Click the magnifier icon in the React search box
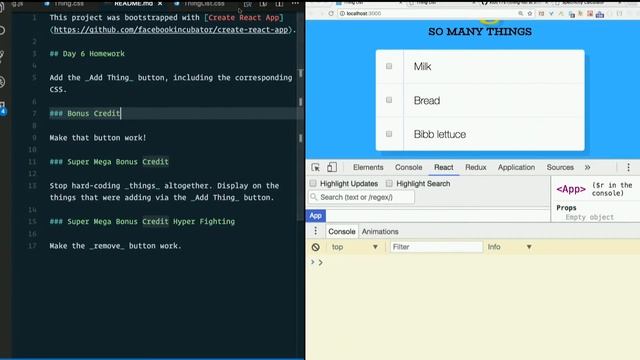This screenshot has height=360, width=640. (x=313, y=197)
